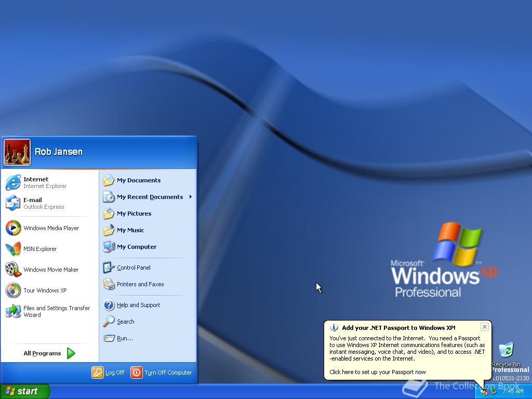Click the My Recent Documents icon
The image size is (532, 399).
pyautogui.click(x=109, y=197)
